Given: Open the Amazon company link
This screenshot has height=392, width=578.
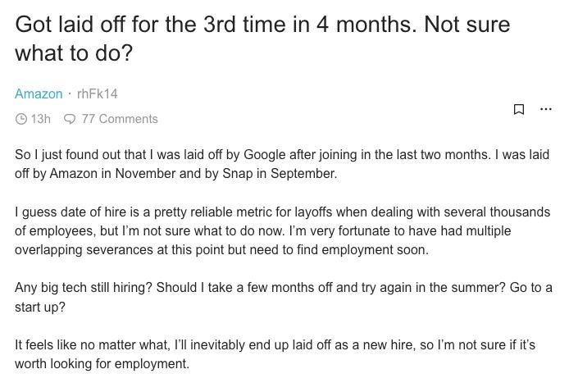Looking at the screenshot, I should (x=39, y=93).
